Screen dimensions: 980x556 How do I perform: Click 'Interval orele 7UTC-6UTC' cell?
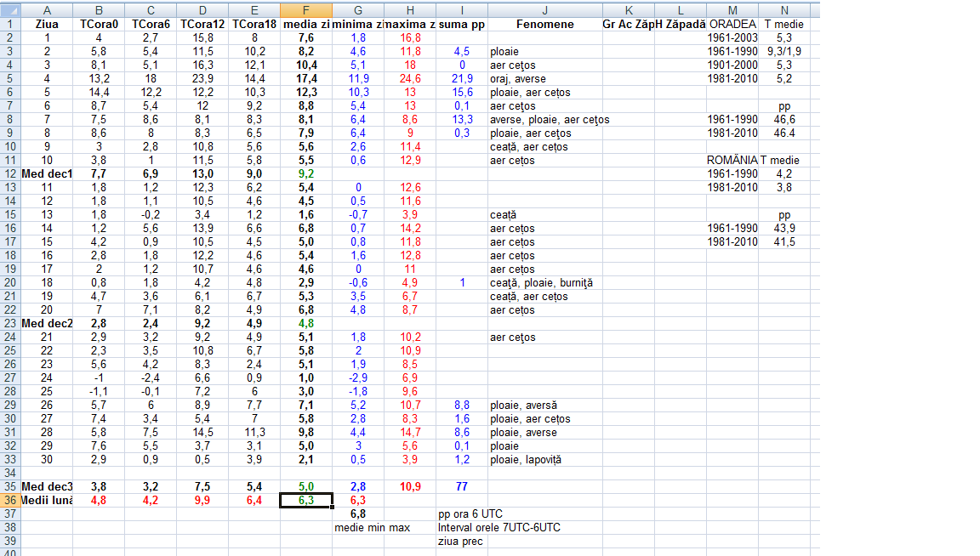(499, 528)
